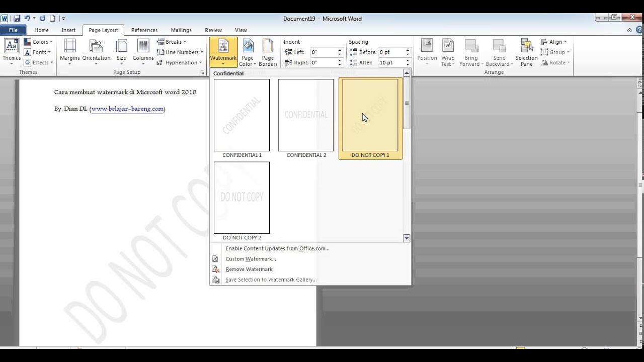Image resolution: width=644 pixels, height=362 pixels.
Task: Click the Watermark button
Action: coord(223,52)
